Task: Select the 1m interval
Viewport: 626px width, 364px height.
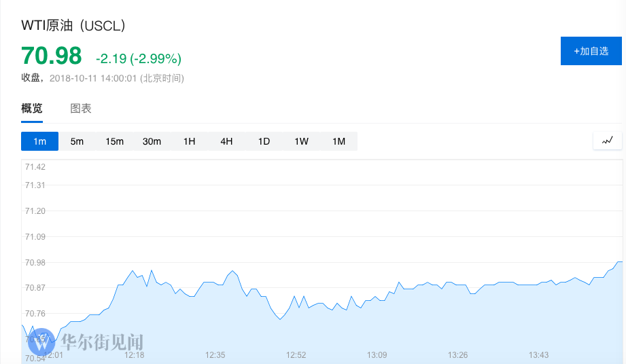Action: (39, 141)
